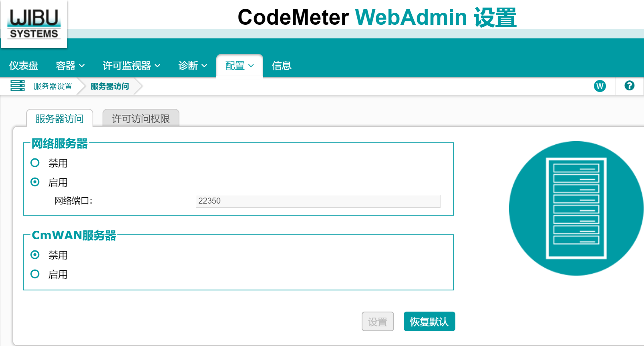This screenshot has width=644, height=346.
Task: Go to the 仪表盘 menu item
Action: click(x=24, y=66)
